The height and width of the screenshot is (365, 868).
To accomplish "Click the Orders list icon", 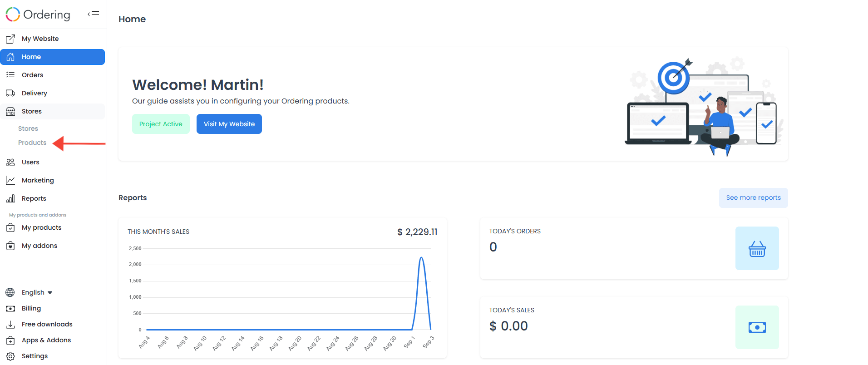I will pyautogui.click(x=10, y=75).
